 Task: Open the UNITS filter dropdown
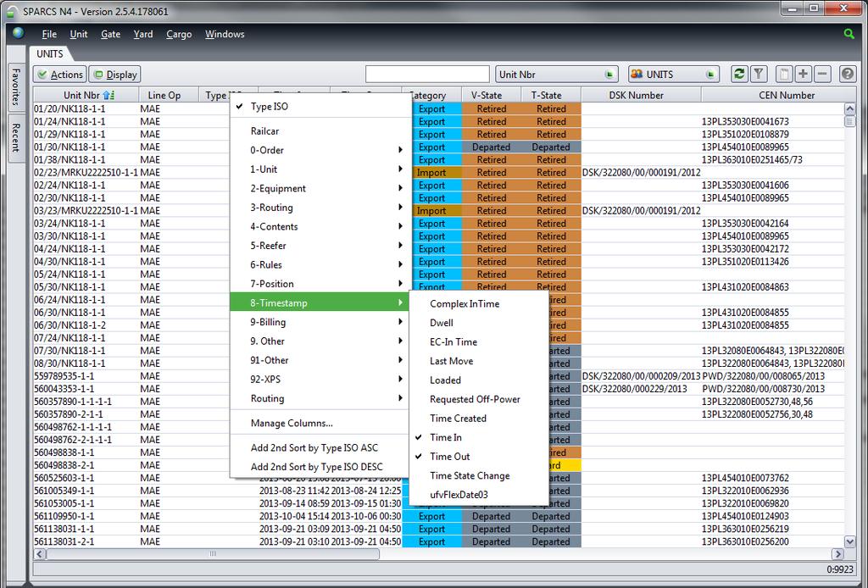(709, 74)
